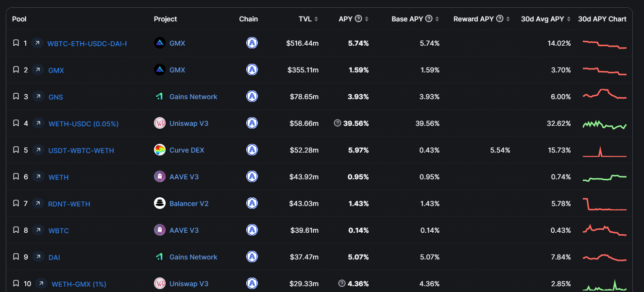Click the Project column header
Viewport: 644px width, 292px height.
(166, 19)
